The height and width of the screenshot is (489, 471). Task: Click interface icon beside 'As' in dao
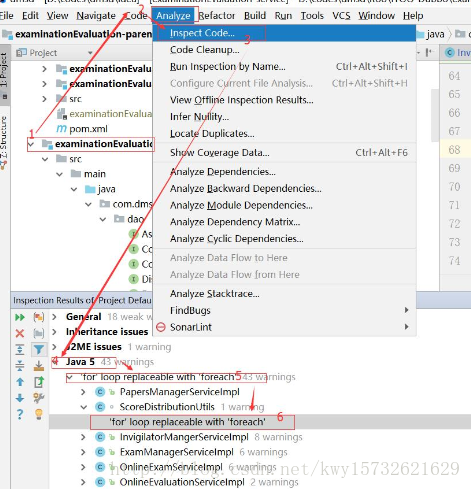[x=134, y=234]
